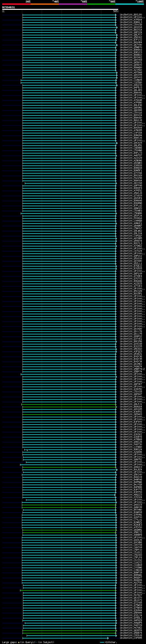Select the cyan ~100% identity legend segment
This screenshot has width=146, height=644.
130,4
